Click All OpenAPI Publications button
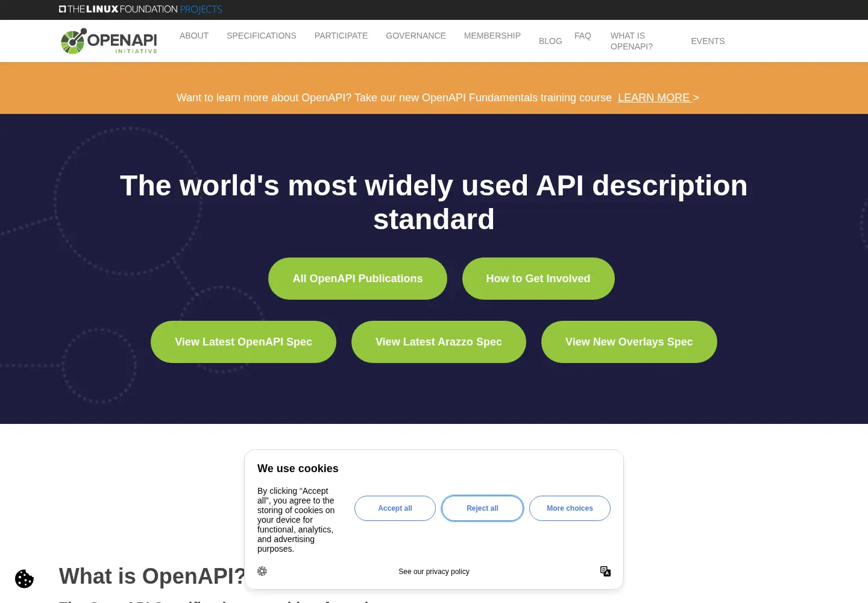 (x=357, y=279)
